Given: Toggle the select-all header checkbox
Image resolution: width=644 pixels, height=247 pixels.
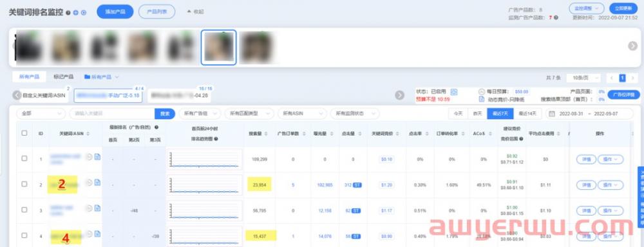Looking at the screenshot, I should point(24,133).
